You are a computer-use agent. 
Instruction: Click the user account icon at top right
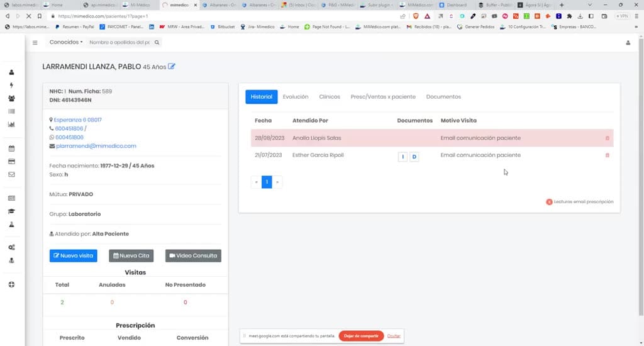tap(628, 43)
